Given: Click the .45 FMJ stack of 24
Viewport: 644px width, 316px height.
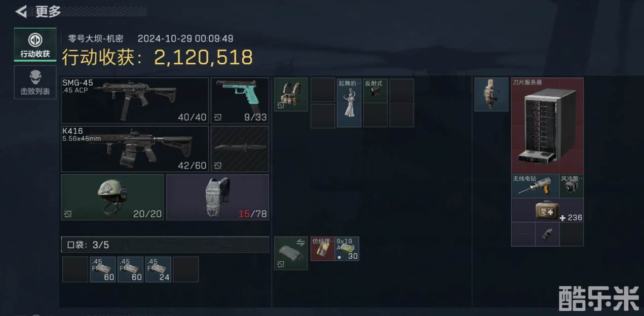Looking at the screenshot, I should (158, 269).
